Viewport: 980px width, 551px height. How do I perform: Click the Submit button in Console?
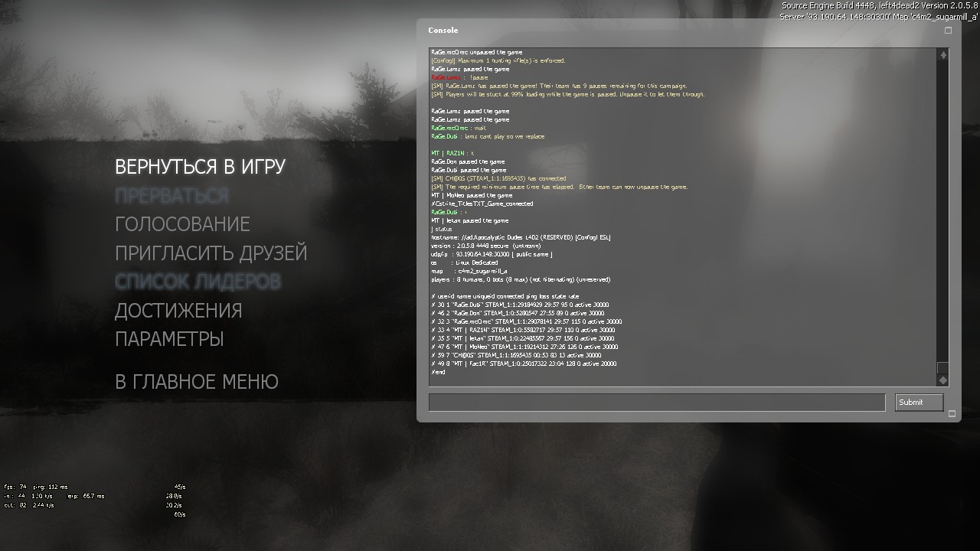tap(919, 403)
